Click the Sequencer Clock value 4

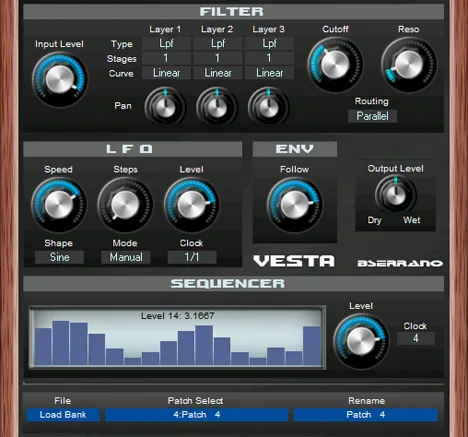(416, 338)
